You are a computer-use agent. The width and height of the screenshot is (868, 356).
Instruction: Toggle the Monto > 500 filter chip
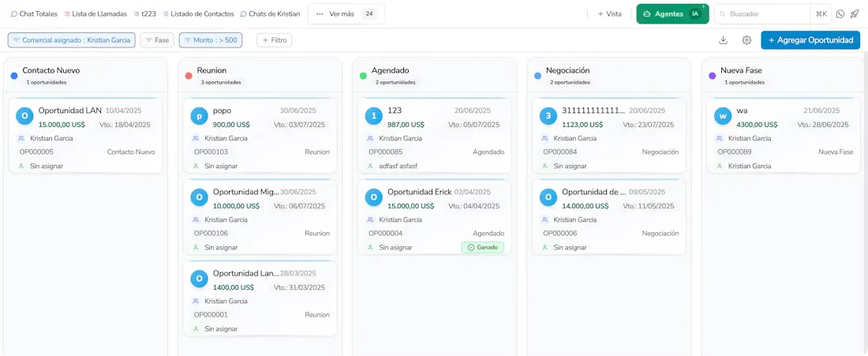pos(211,40)
